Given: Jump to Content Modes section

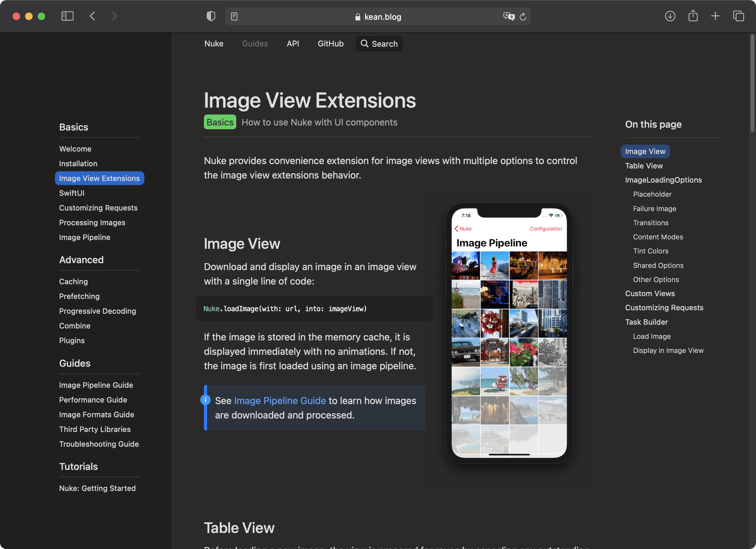Looking at the screenshot, I should point(658,237).
